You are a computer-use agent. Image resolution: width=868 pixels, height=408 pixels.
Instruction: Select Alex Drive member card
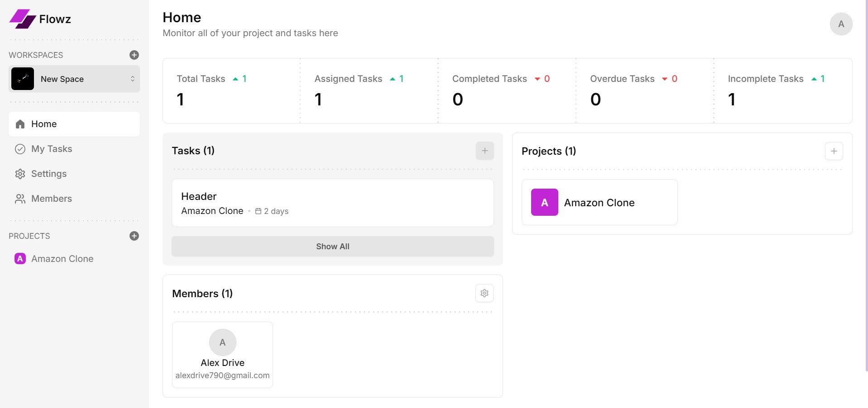222,355
